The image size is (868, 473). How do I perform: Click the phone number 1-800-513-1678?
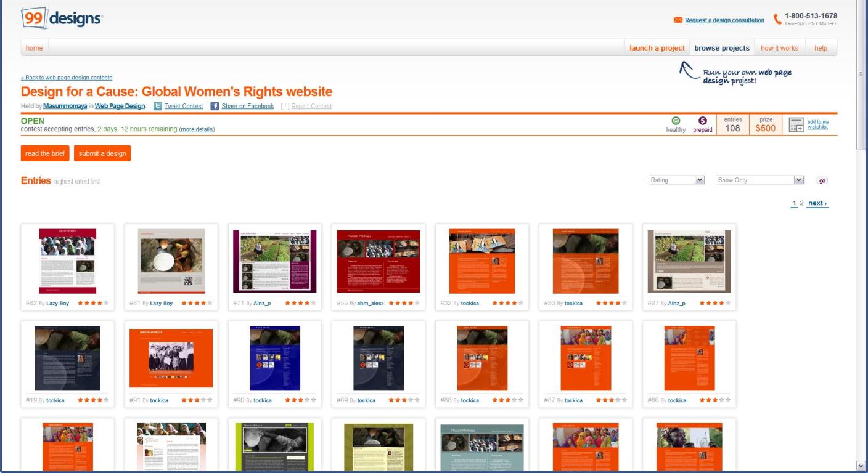[x=811, y=16]
